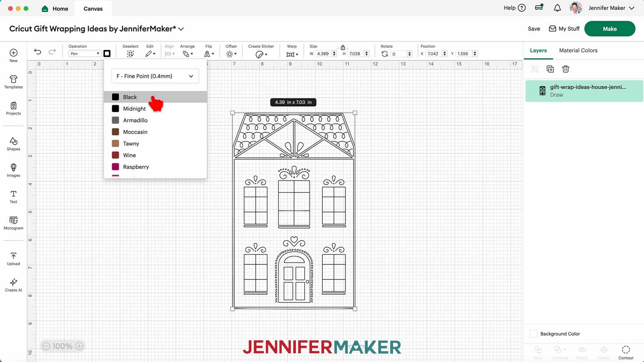Image resolution: width=644 pixels, height=362 pixels.
Task: Open the Templates panel
Action: pyautogui.click(x=13, y=79)
